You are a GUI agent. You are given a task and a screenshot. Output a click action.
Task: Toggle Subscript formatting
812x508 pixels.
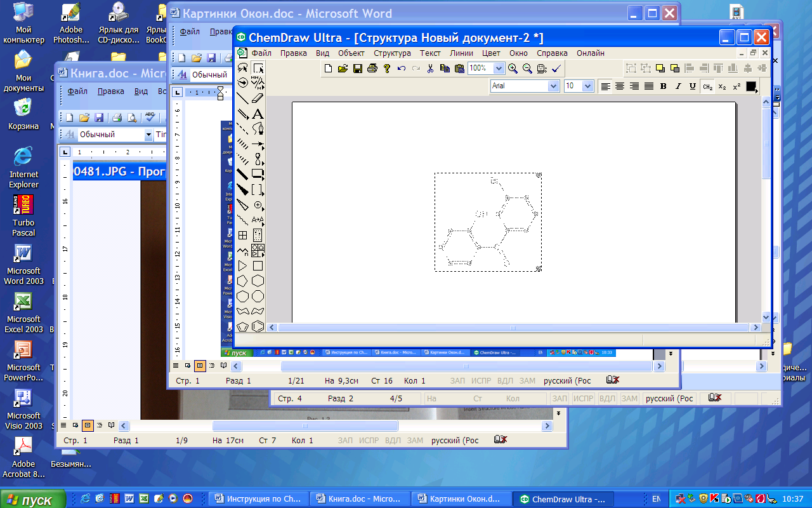[722, 86]
